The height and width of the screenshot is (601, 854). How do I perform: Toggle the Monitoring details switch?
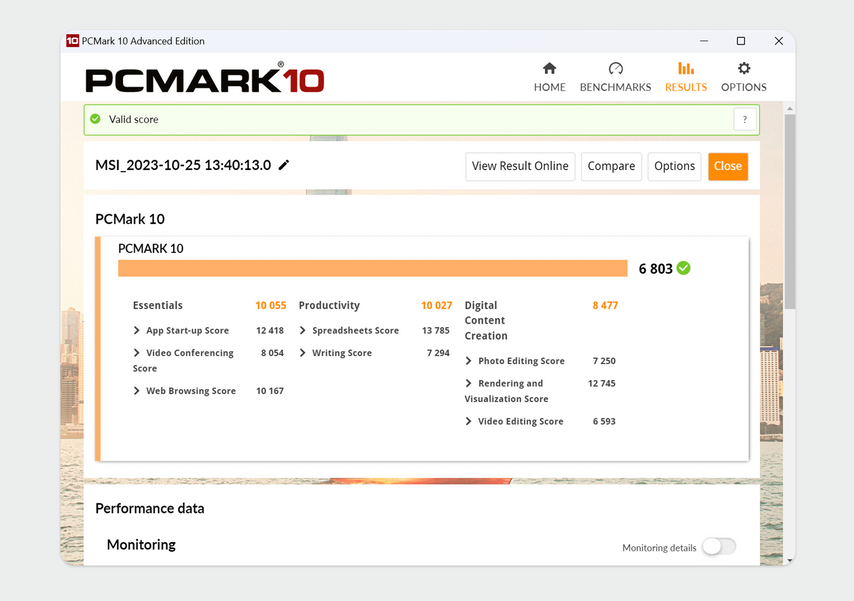click(x=719, y=546)
